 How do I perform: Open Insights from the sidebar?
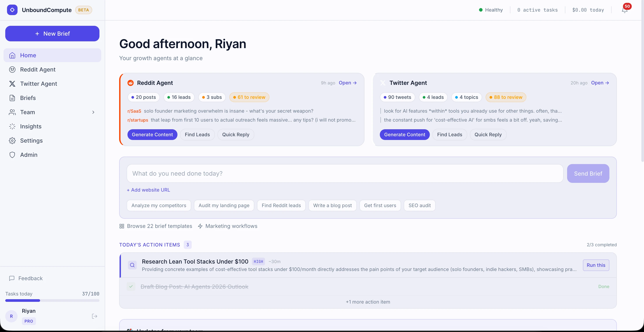[31, 126]
